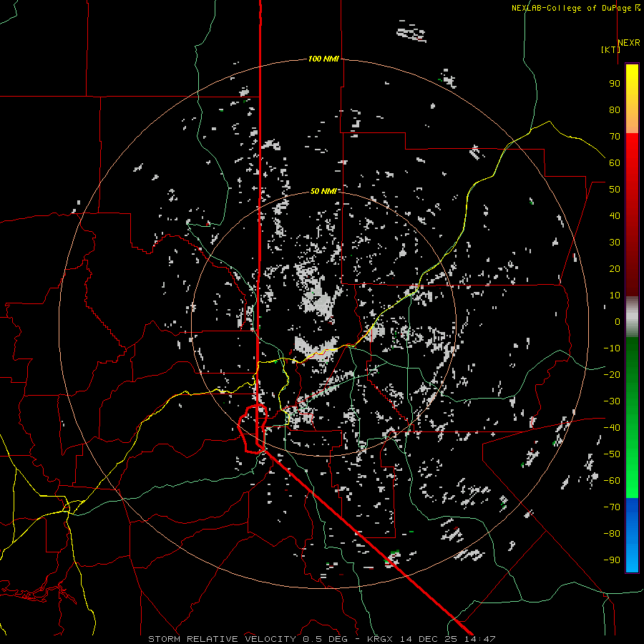Click the -40 value on velocity scale
644x644 pixels.
[612, 428]
